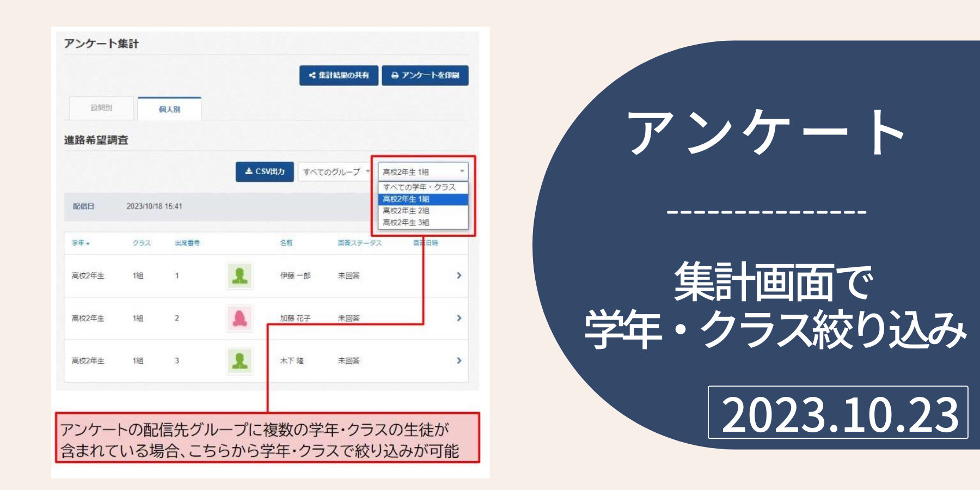Select highlighted 高校2年生 1組 option in list

click(423, 199)
